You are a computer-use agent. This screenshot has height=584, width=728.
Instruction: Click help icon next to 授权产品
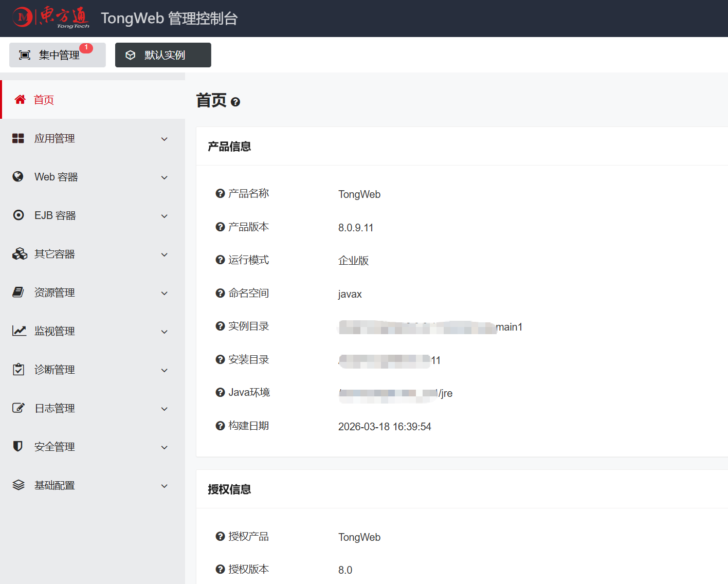221,536
